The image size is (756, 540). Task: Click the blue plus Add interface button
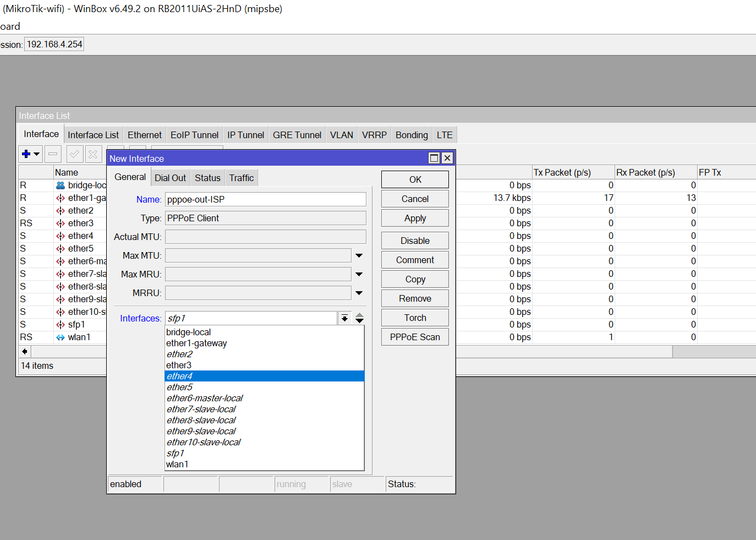26,154
